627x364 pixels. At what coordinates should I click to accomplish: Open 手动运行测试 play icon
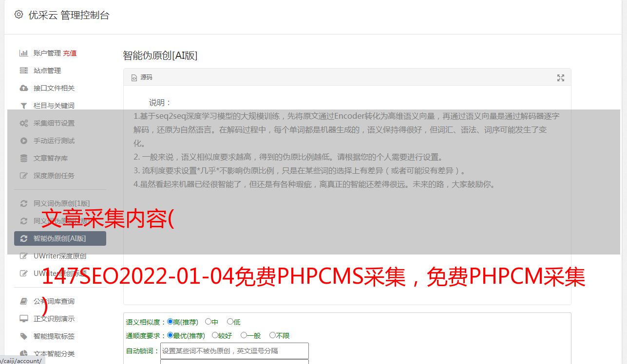[23, 141]
